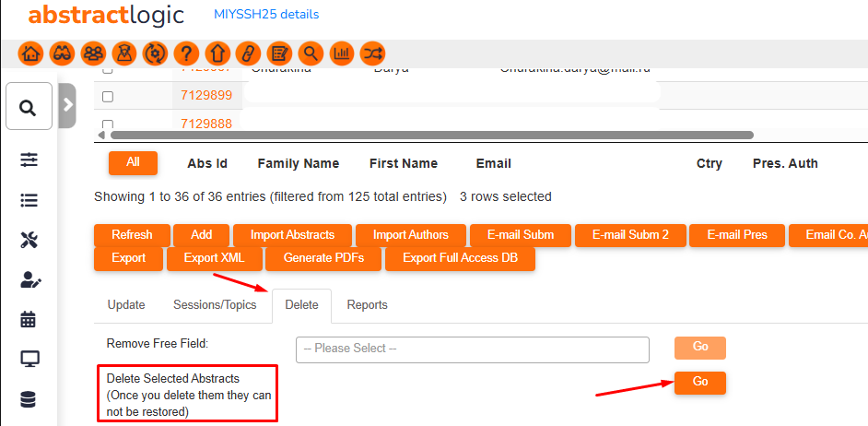Open the database icon in the sidebar
This screenshot has width=868, height=426.
point(29,399)
